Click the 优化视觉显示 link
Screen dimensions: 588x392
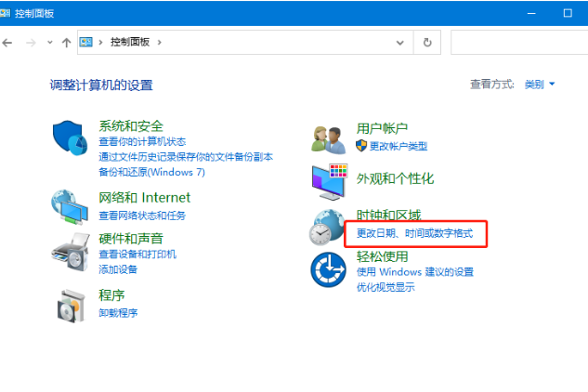pyautogui.click(x=385, y=287)
